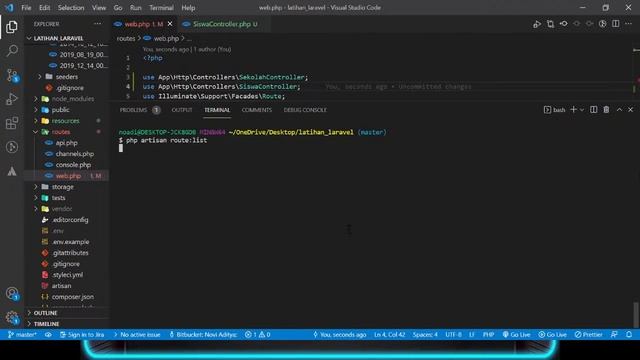Open the File menu

(x=26, y=8)
